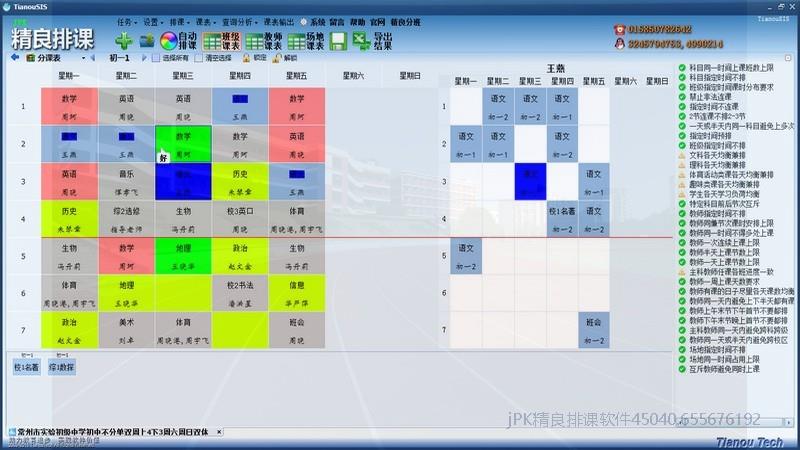Select the dark blue highlighted Wednesday period 3 cell
The image size is (800, 450).
pyautogui.click(x=183, y=182)
